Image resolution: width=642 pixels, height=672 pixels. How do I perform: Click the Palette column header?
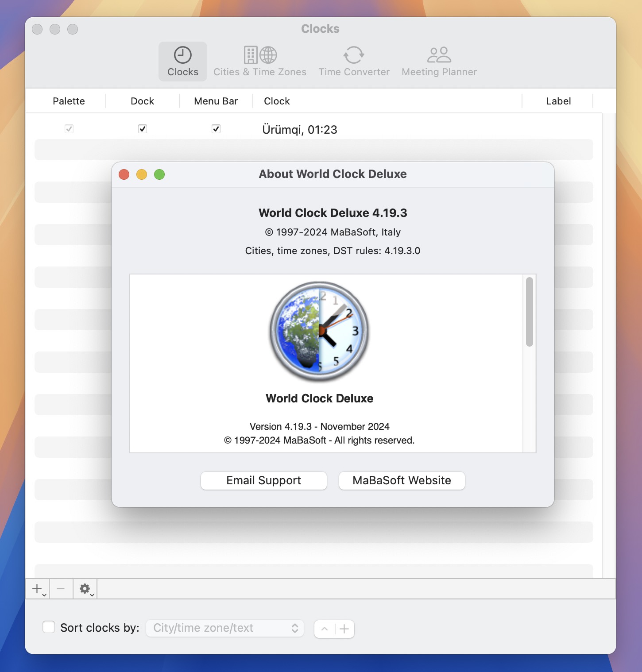pos(69,101)
